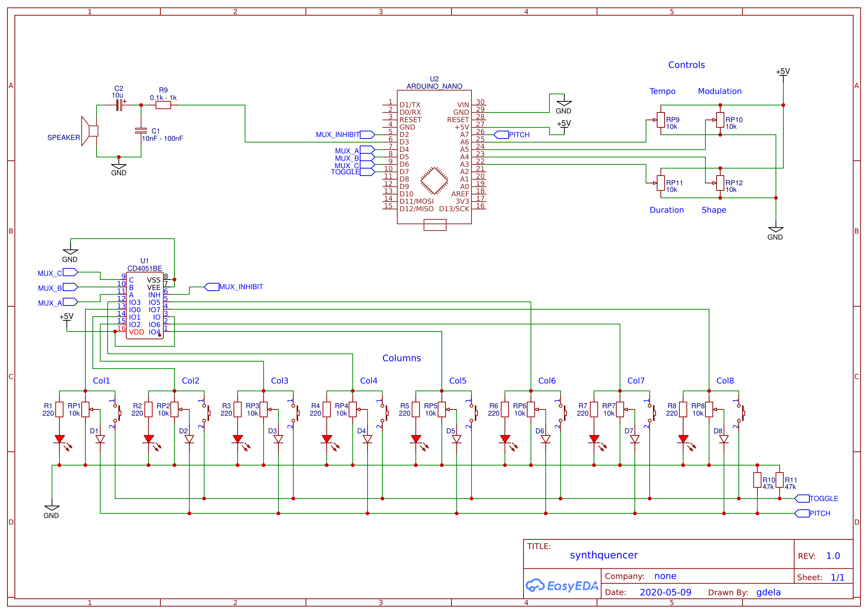This screenshot has width=868, height=614.
Task: Select capacitor C2 10u
Action: click(119, 105)
